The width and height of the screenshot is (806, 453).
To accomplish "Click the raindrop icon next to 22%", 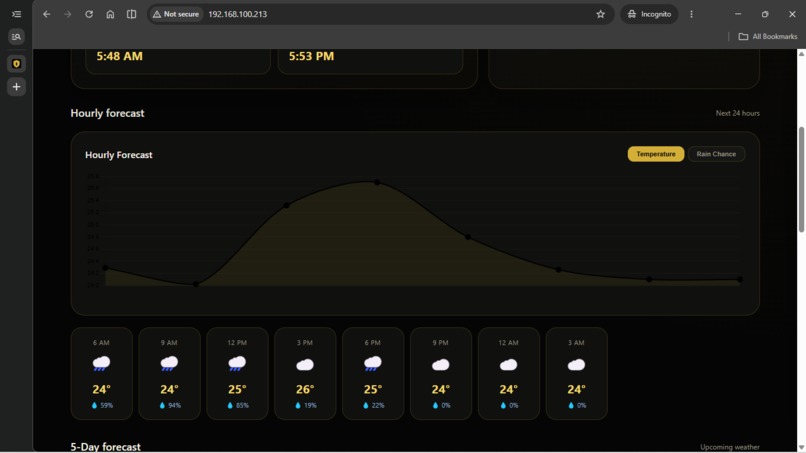I will point(365,405).
